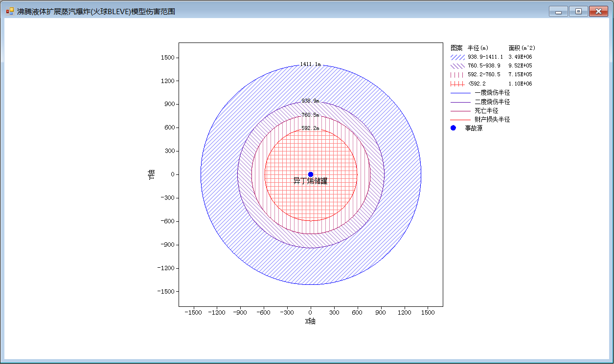Click the 事故源 legend text
The image size is (614, 364).
point(474,128)
